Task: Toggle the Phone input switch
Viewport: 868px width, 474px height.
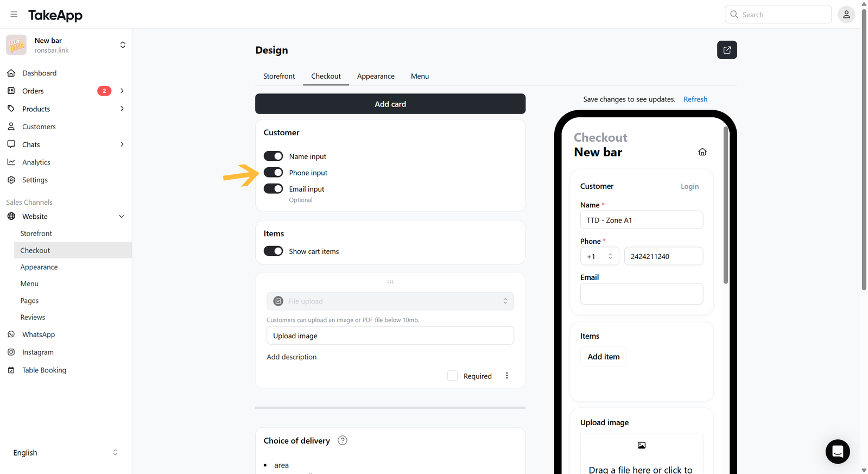Action: point(274,173)
